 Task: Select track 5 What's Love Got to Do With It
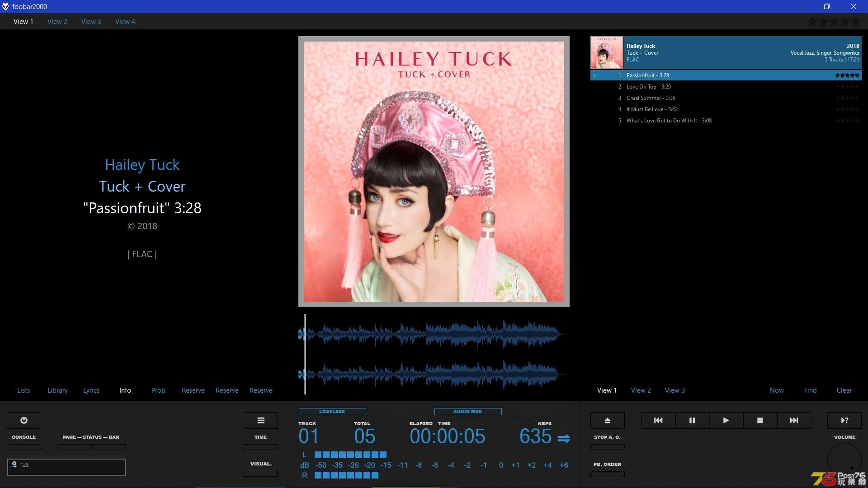[726, 121]
